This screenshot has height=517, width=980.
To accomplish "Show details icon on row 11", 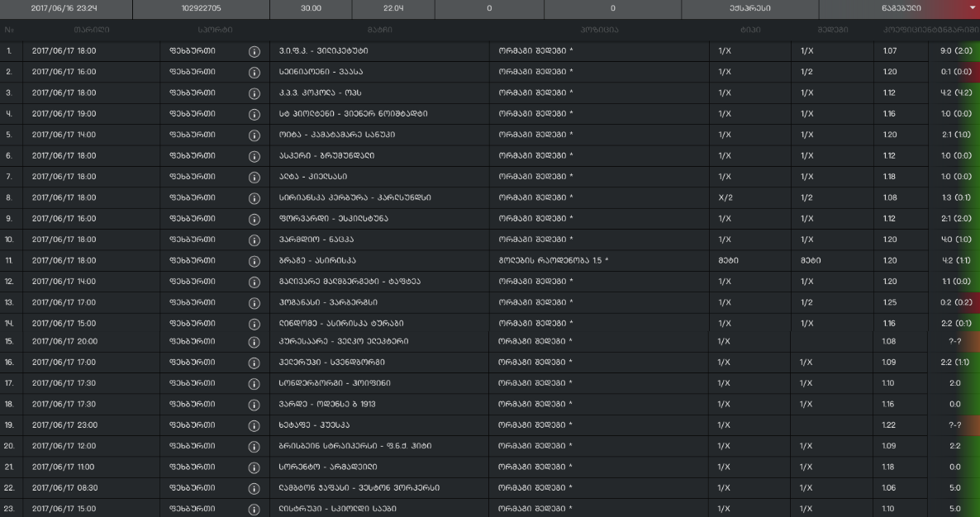I will 255,260.
